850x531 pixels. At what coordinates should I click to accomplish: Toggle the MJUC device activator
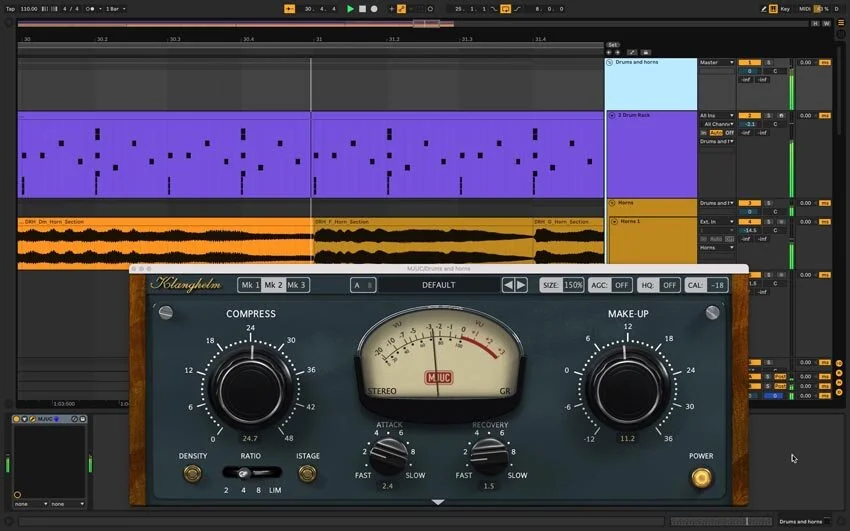point(16,419)
